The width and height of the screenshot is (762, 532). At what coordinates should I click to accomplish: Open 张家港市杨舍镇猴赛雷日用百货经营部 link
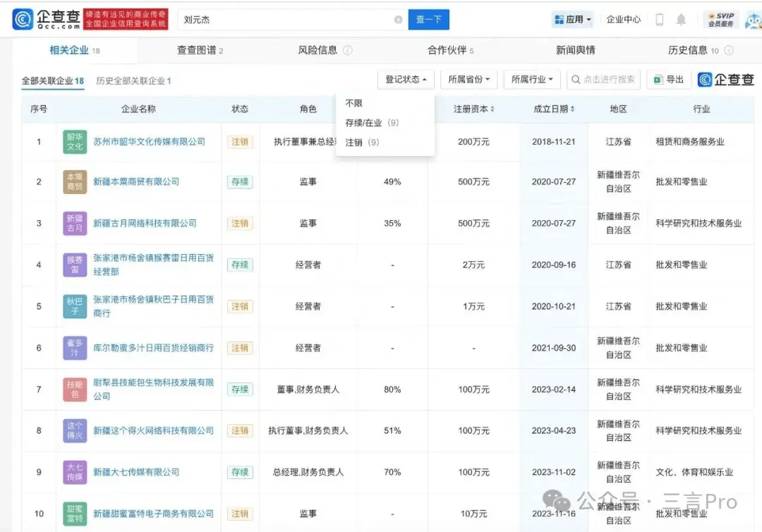(154, 265)
